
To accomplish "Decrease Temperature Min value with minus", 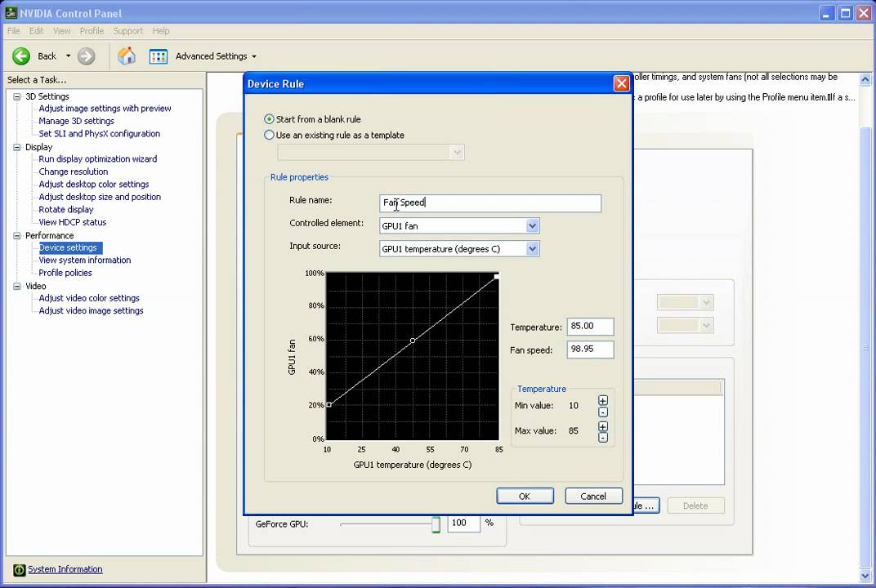I will [x=603, y=412].
